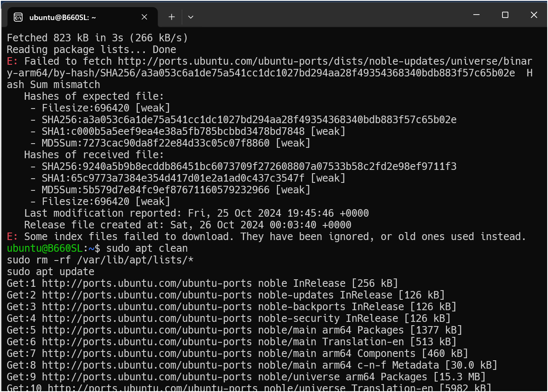Close the terminal window
This screenshot has height=392, width=548.
click(x=533, y=15)
